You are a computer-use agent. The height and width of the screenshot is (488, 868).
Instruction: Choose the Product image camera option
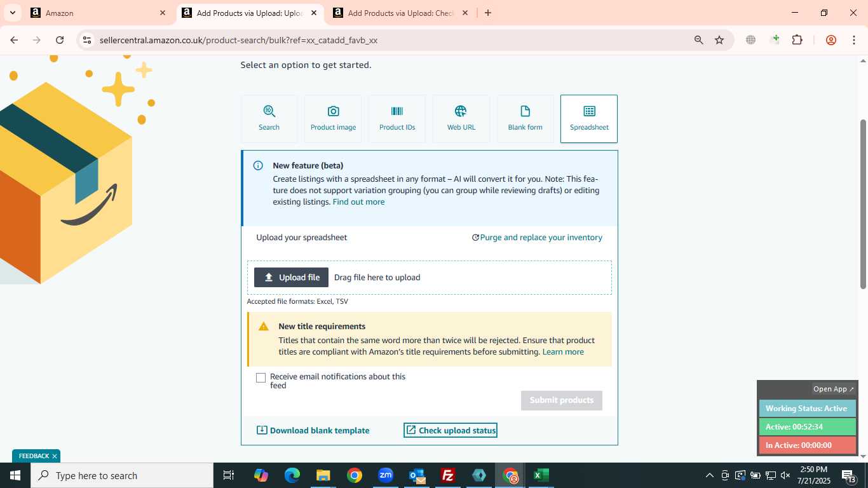[333, 119]
